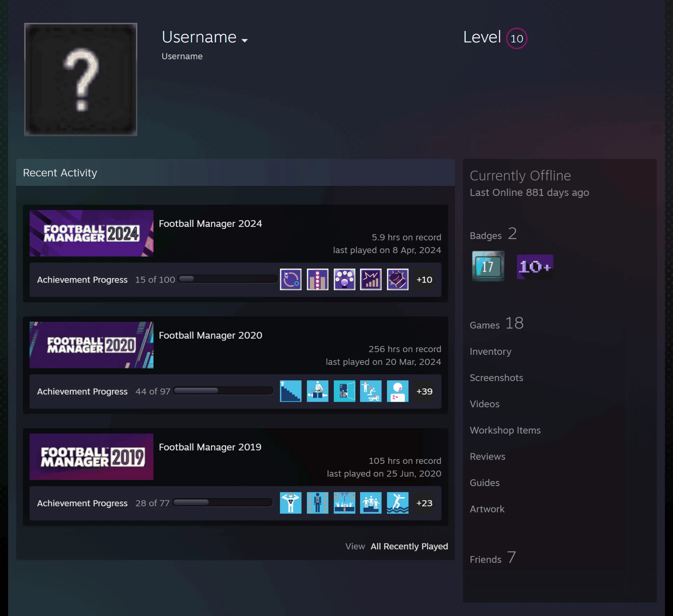This screenshot has height=616, width=673.
Task: Open the Friends 7 link
Action: coord(492,557)
